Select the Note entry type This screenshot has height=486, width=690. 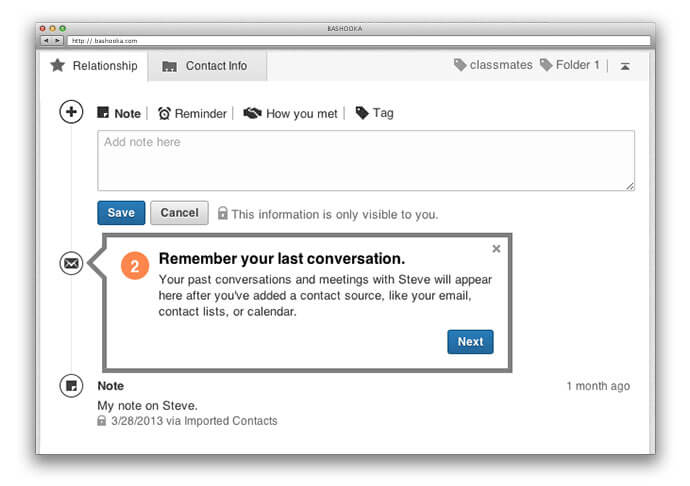point(119,114)
